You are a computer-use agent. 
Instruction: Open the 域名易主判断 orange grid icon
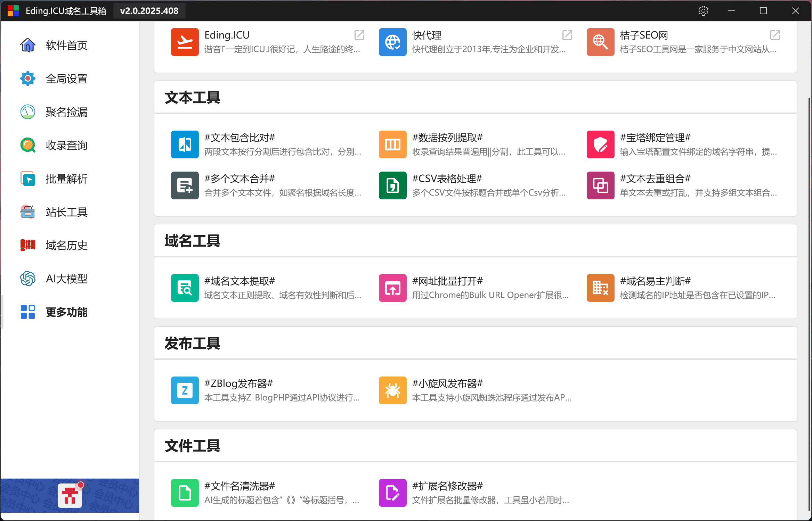(x=600, y=288)
